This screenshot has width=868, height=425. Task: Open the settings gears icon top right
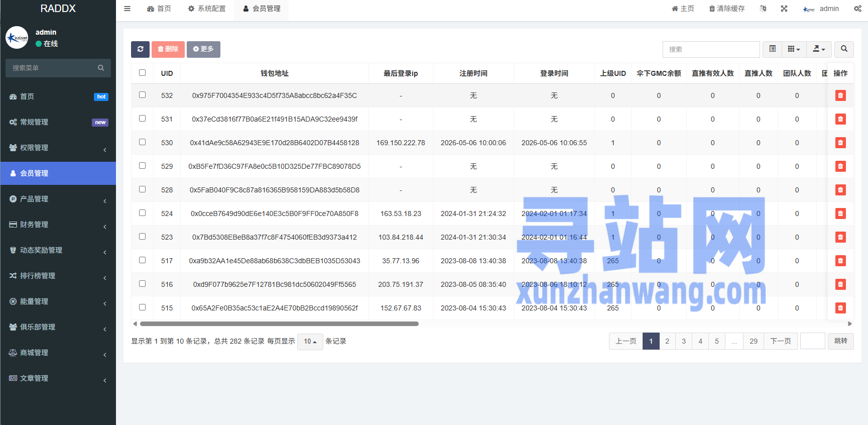857,9
